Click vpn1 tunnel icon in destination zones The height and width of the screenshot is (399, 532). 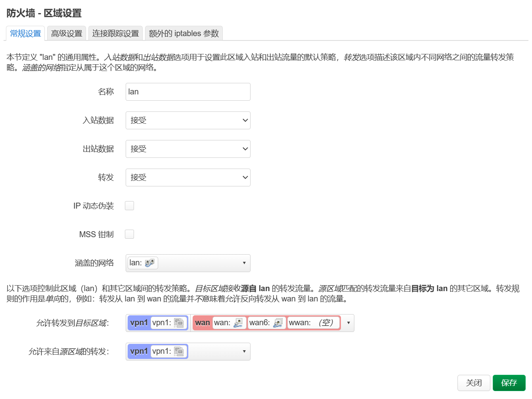(179, 323)
